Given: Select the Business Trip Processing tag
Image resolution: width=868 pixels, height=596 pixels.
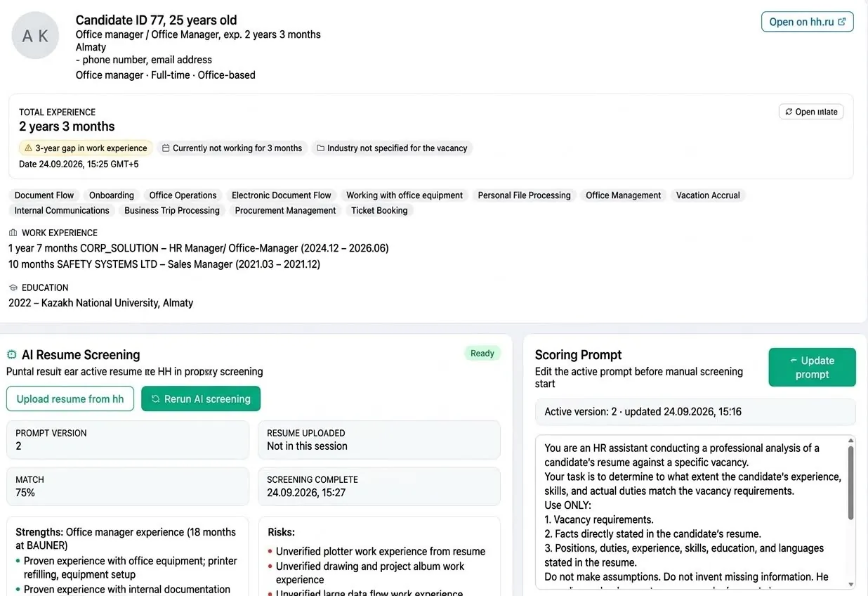Looking at the screenshot, I should [172, 210].
